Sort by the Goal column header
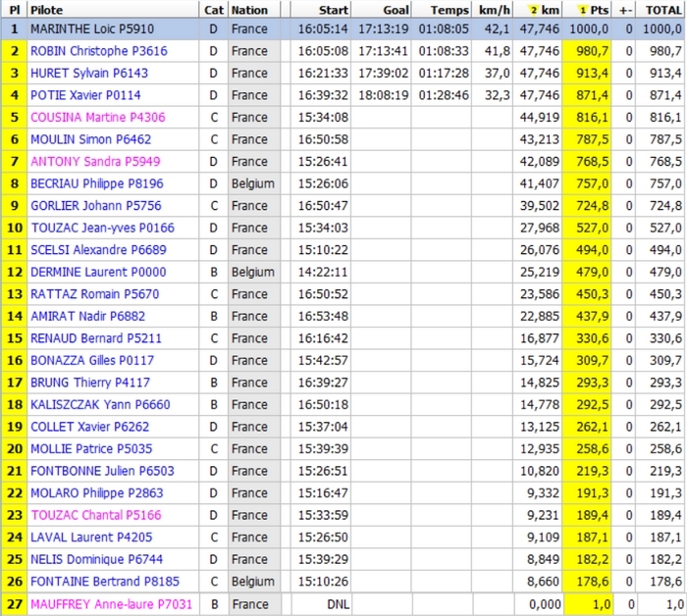The height and width of the screenshot is (616, 687). [396, 10]
